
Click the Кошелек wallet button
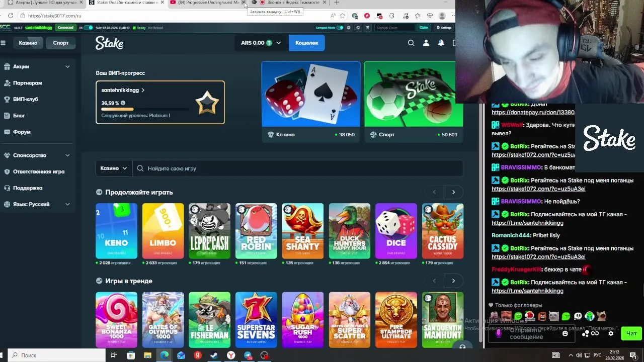(x=307, y=43)
